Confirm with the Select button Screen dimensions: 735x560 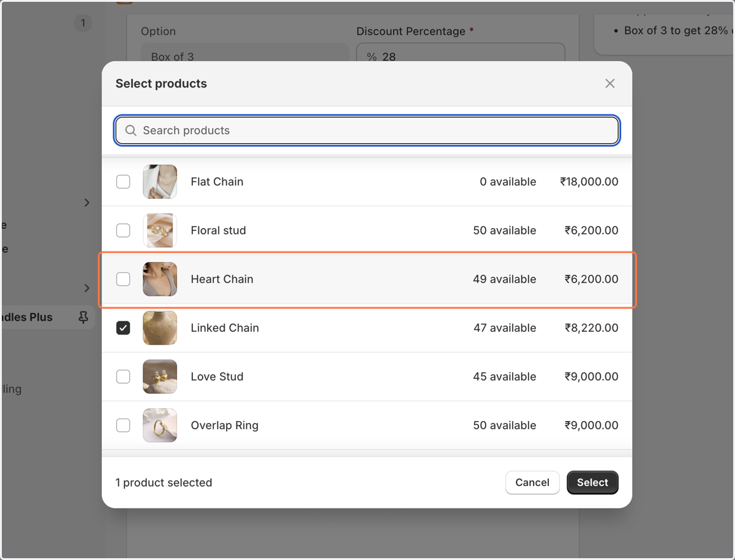click(x=592, y=482)
